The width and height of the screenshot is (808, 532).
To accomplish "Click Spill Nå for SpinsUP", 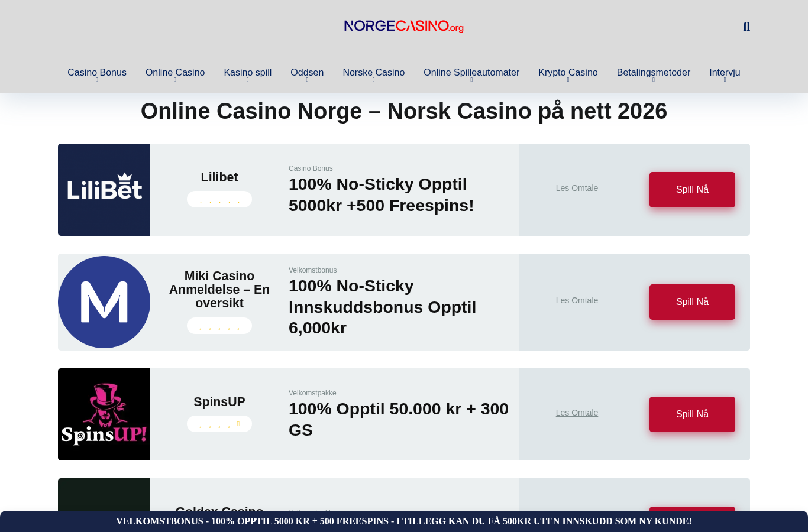I will pos(692,414).
